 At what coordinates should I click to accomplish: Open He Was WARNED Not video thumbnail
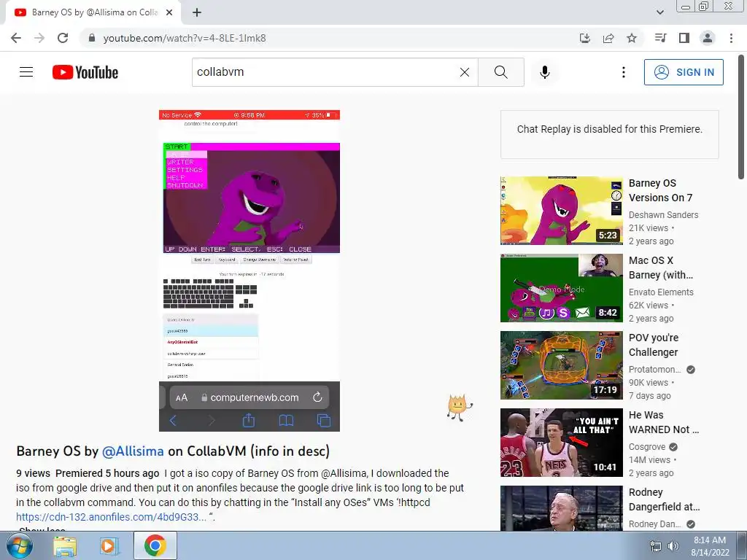[x=561, y=443]
